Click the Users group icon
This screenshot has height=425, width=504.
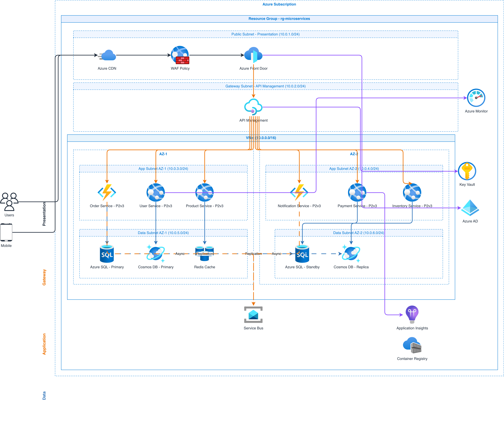pos(9,202)
